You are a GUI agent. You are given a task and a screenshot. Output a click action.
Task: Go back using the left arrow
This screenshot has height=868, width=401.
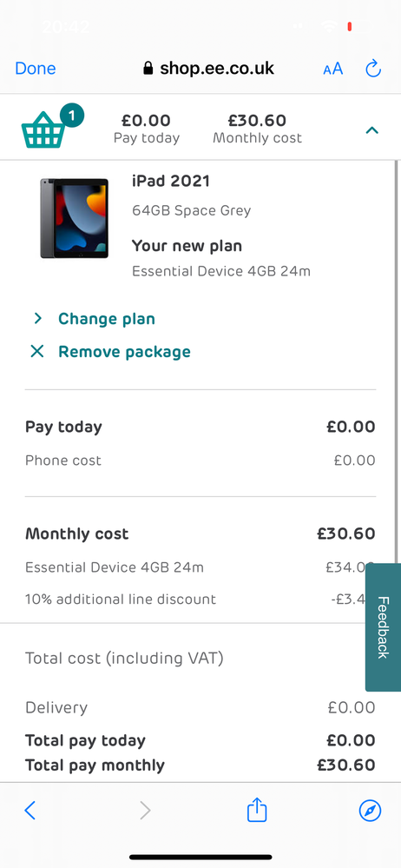[30, 811]
